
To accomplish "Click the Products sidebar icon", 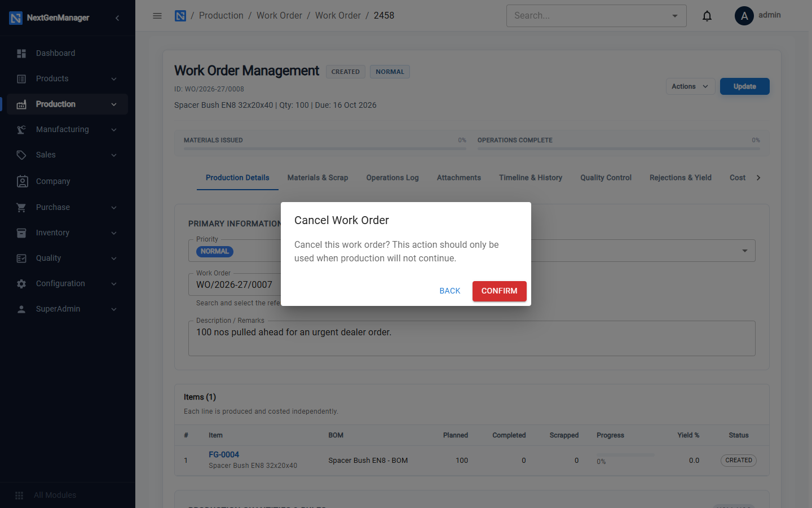I will point(21,79).
